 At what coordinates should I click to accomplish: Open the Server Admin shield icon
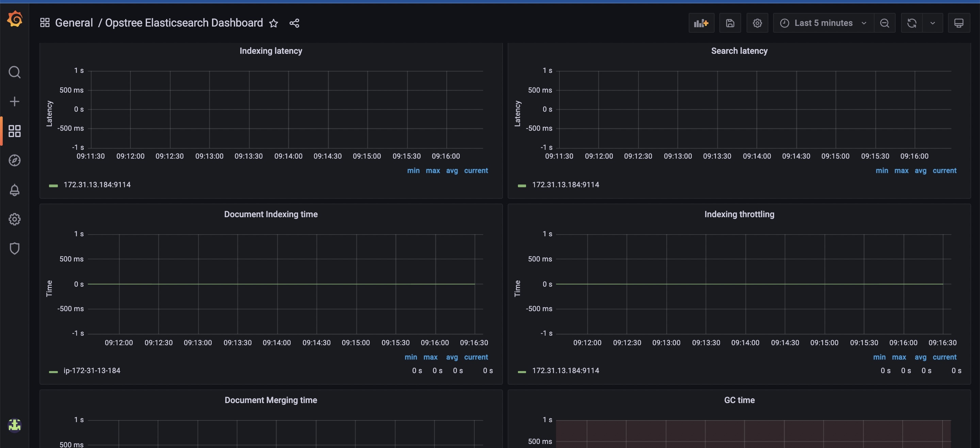pos(14,248)
